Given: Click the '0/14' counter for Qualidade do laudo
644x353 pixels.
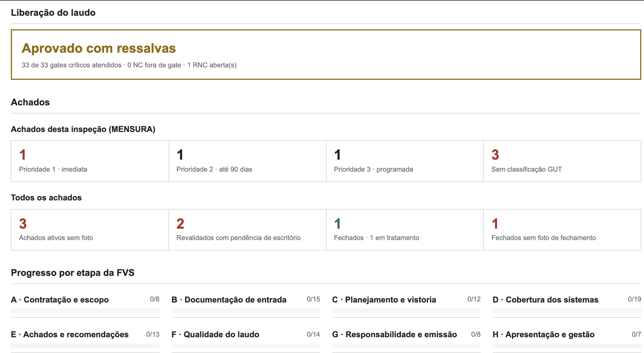Looking at the screenshot, I should tap(313, 334).
